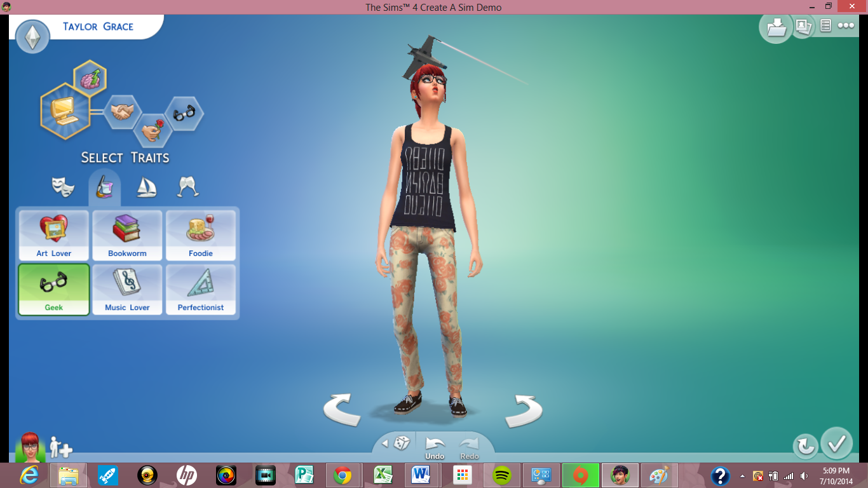Click the randomize dice icon
Viewport: 868px width, 488px height.
[x=402, y=443]
